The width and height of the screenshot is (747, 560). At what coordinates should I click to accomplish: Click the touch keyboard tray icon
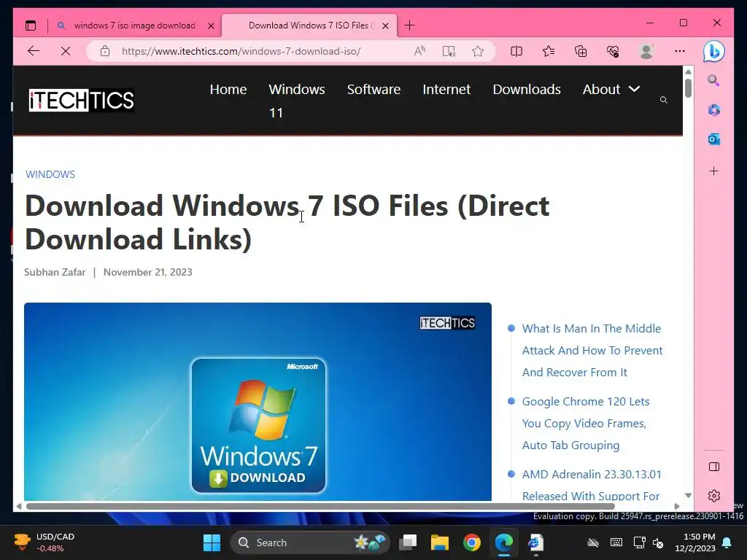[616, 542]
